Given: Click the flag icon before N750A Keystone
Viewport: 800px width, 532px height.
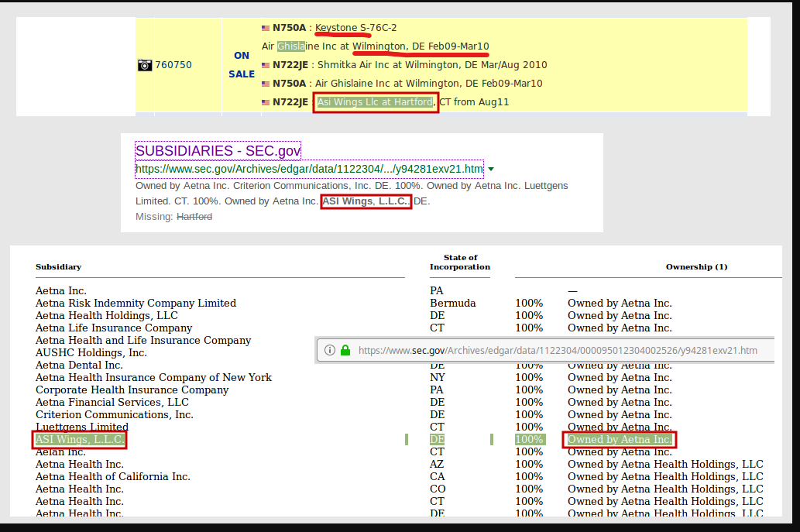Looking at the screenshot, I should (266, 28).
